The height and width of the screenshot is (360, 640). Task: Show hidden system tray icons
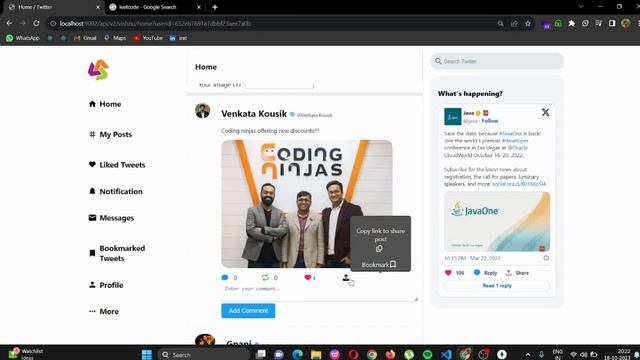coord(527,354)
